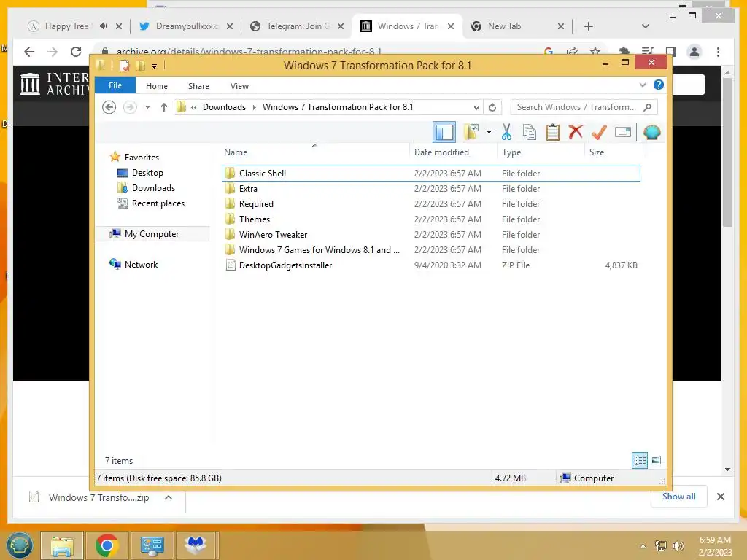Expand the ribbon with chevron arrow
Image resolution: width=747 pixels, height=560 pixels.
point(642,85)
